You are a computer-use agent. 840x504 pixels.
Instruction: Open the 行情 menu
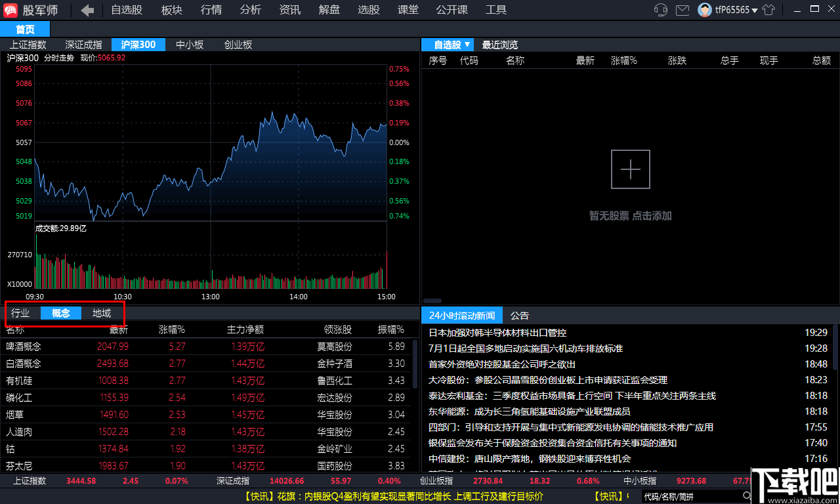[x=211, y=10]
